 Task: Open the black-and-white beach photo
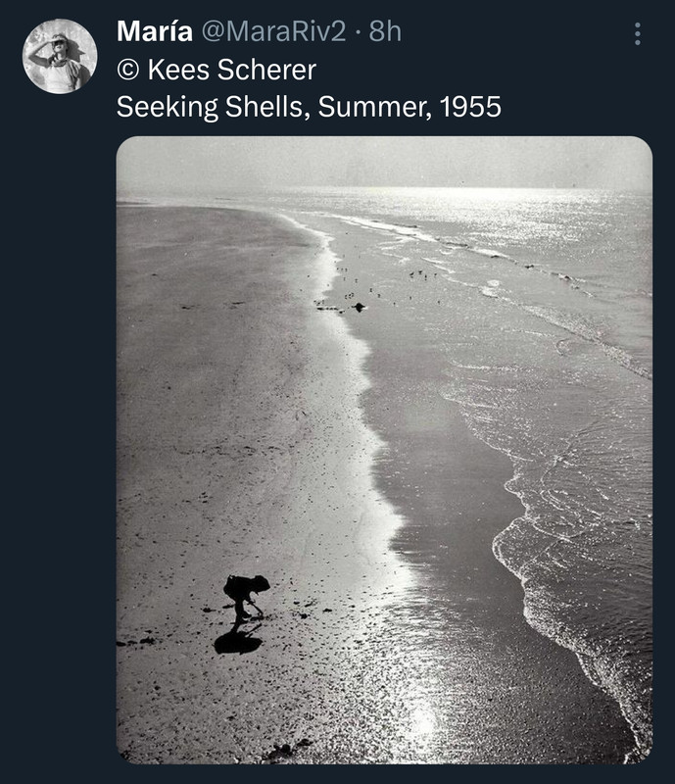click(384, 450)
